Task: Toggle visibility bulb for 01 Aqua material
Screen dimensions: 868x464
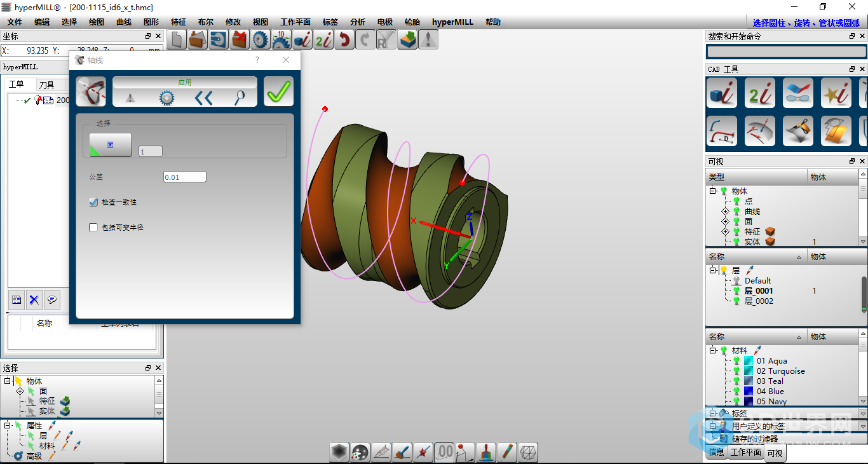Action: (x=736, y=361)
